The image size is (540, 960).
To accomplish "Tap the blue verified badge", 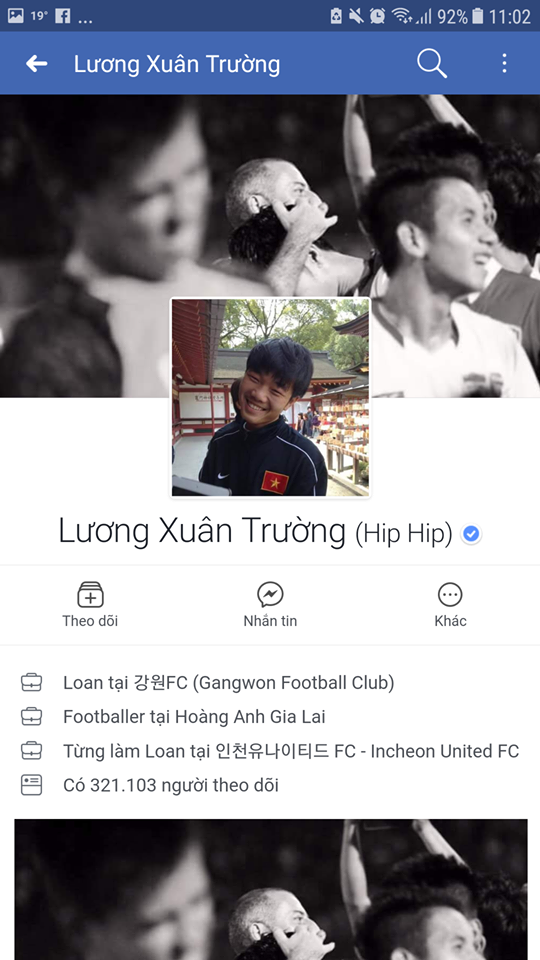I will click(x=471, y=534).
